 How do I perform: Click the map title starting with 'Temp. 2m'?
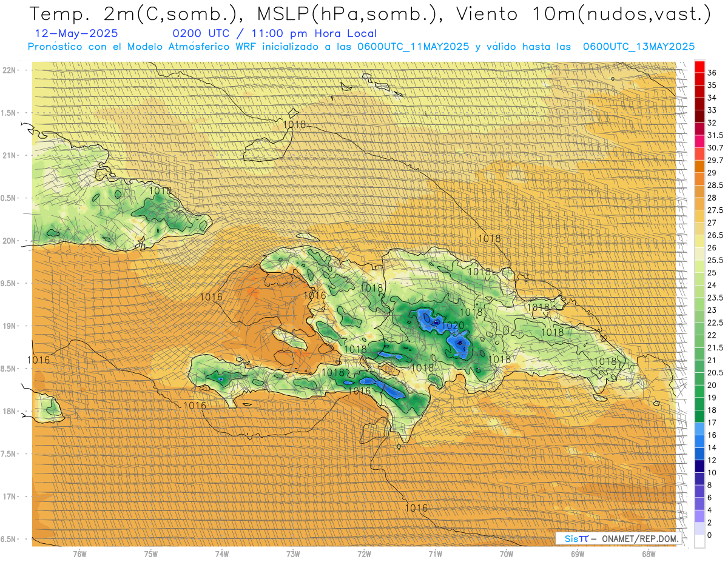[x=370, y=14]
